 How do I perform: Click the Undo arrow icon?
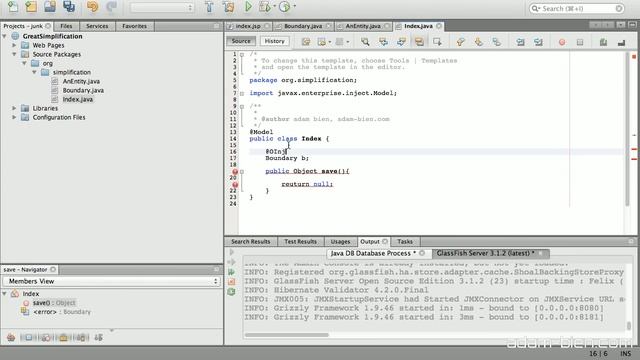(x=93, y=7)
